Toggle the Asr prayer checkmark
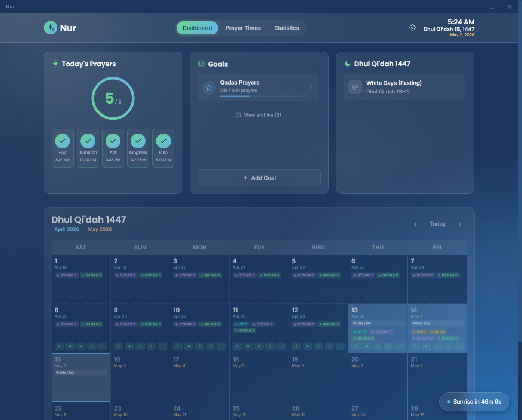The height and width of the screenshot is (420, 522). [113, 141]
